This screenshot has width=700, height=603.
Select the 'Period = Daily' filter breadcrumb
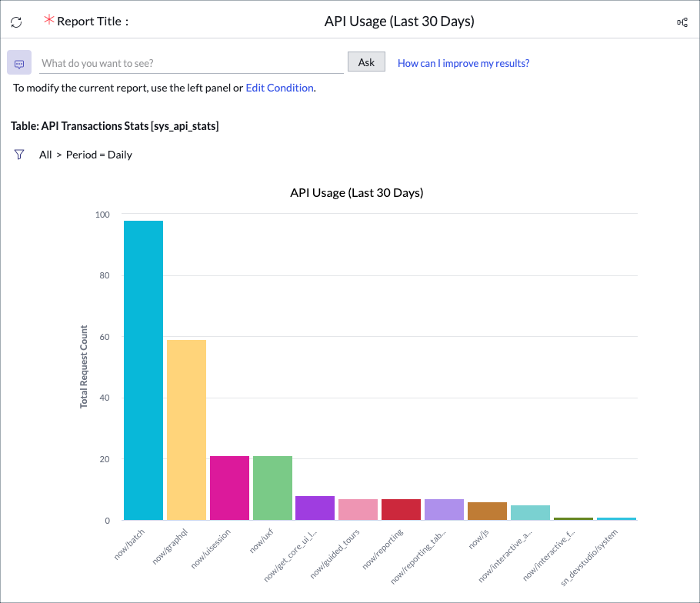[98, 155]
